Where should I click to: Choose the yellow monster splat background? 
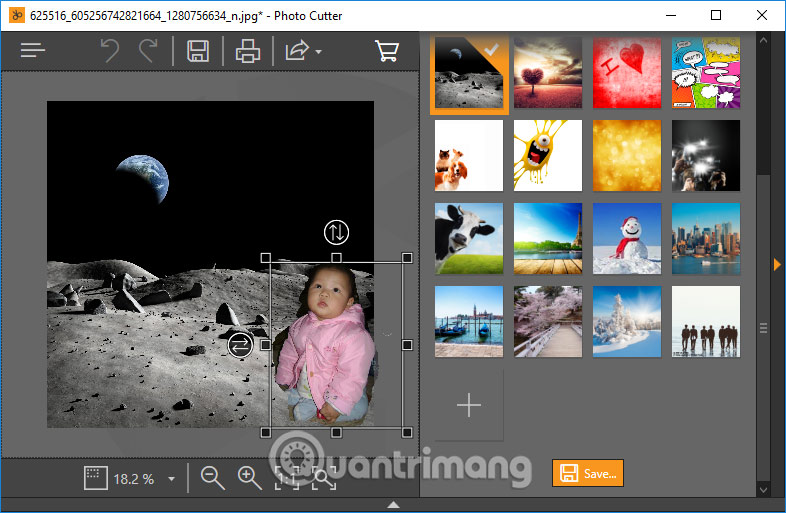(x=548, y=155)
